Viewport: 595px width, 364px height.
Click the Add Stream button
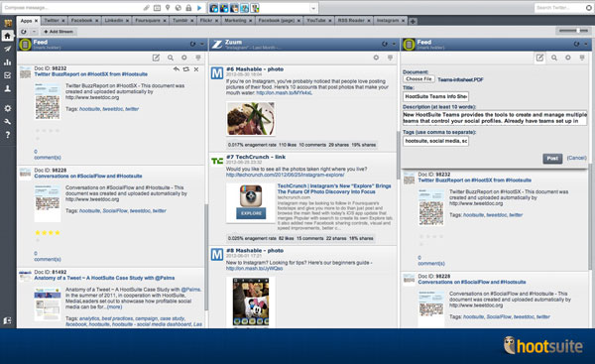coord(59,32)
